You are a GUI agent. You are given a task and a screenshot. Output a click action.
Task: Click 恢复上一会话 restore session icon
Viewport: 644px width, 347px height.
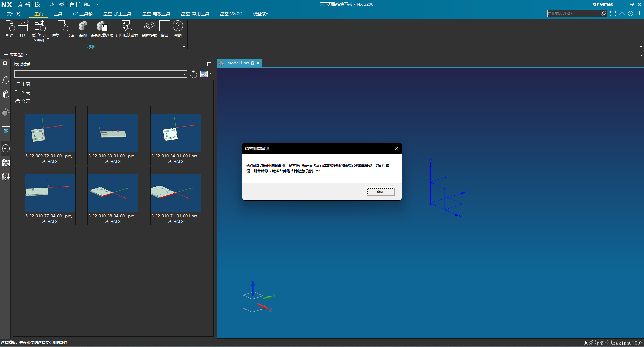[63, 29]
